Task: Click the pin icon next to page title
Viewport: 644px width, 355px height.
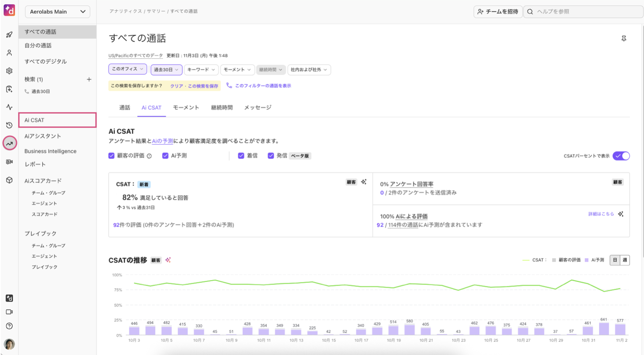Action: click(x=624, y=39)
